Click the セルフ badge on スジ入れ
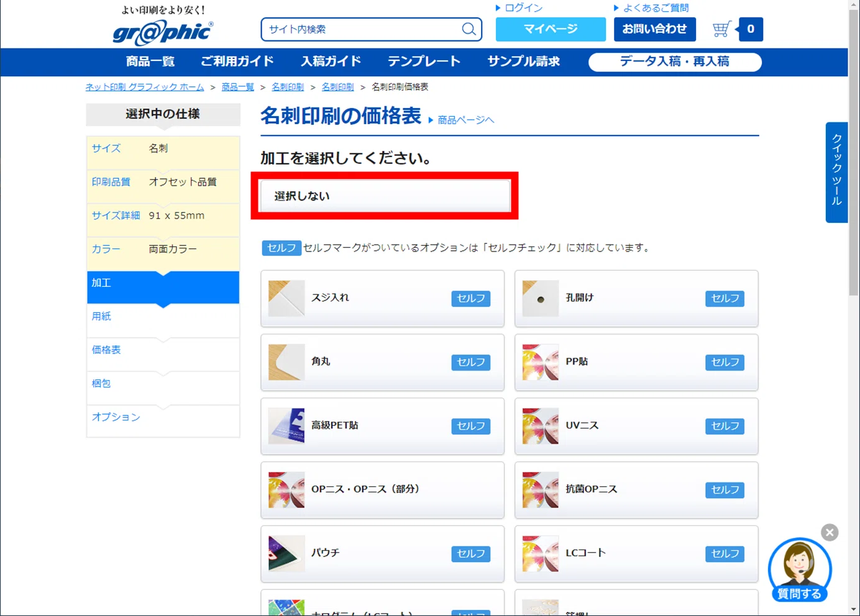 coord(470,299)
